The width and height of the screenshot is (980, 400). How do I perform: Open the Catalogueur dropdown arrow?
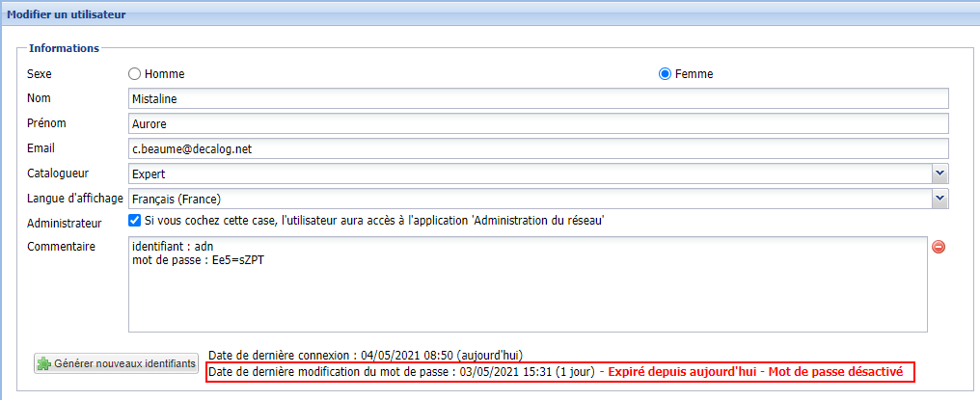pos(939,173)
